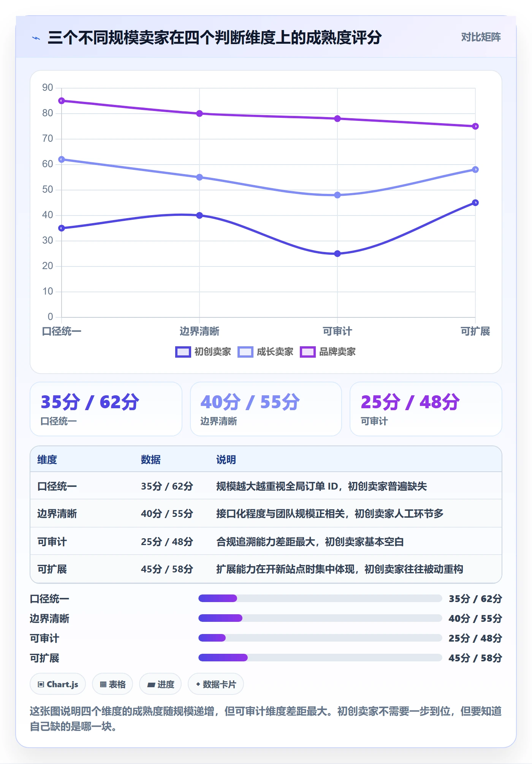Click description starting 规模越大越重视全局订单
This screenshot has height=764, width=532.
coord(321,486)
